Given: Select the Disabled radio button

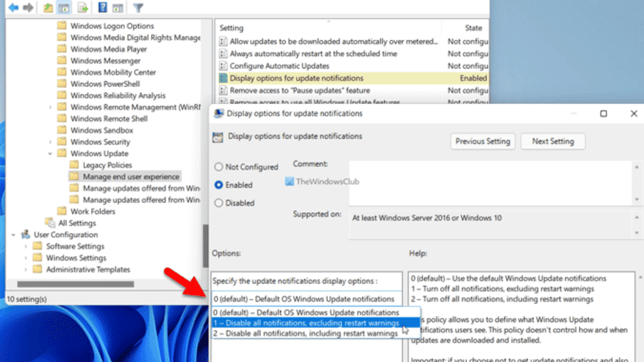Looking at the screenshot, I should (x=219, y=203).
